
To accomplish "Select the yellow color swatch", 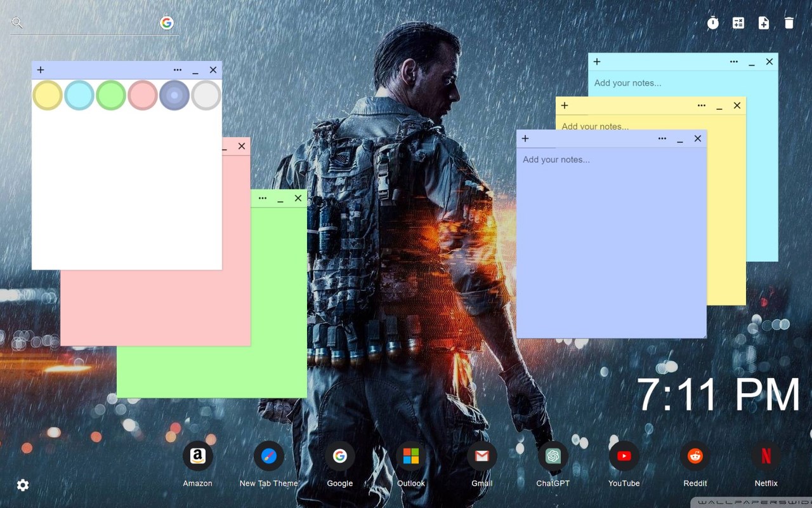I will (x=48, y=95).
